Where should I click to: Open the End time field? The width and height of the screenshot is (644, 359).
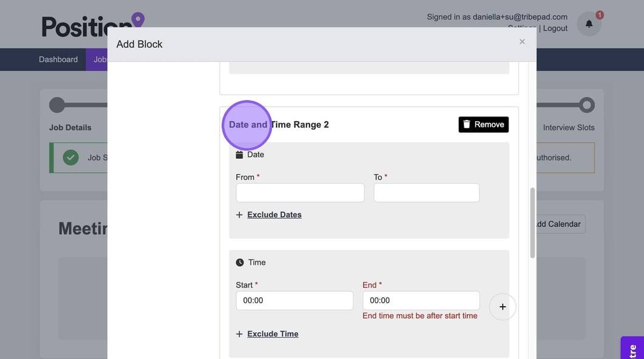(421, 301)
